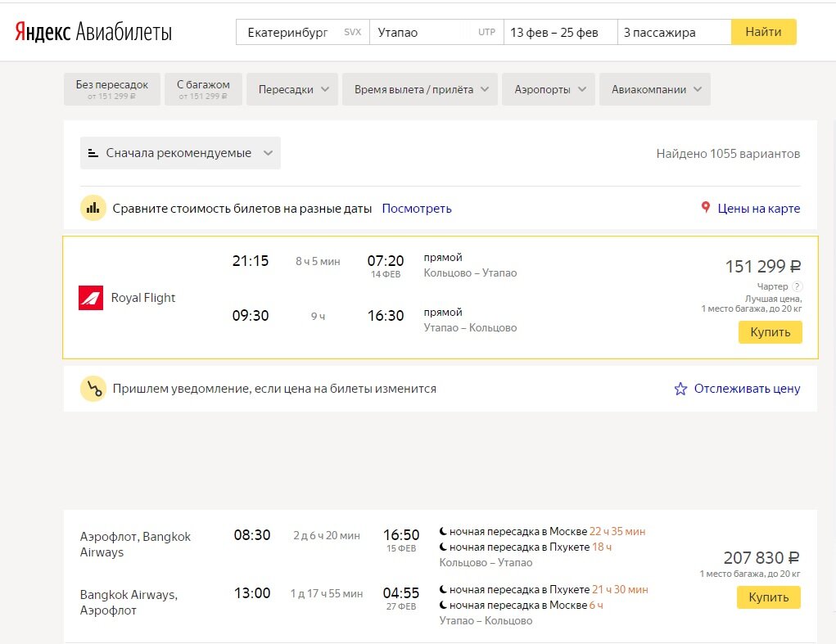The height and width of the screenshot is (644, 836).
Task: Click the Яндекс Авиабилеты logo
Action: (93, 32)
